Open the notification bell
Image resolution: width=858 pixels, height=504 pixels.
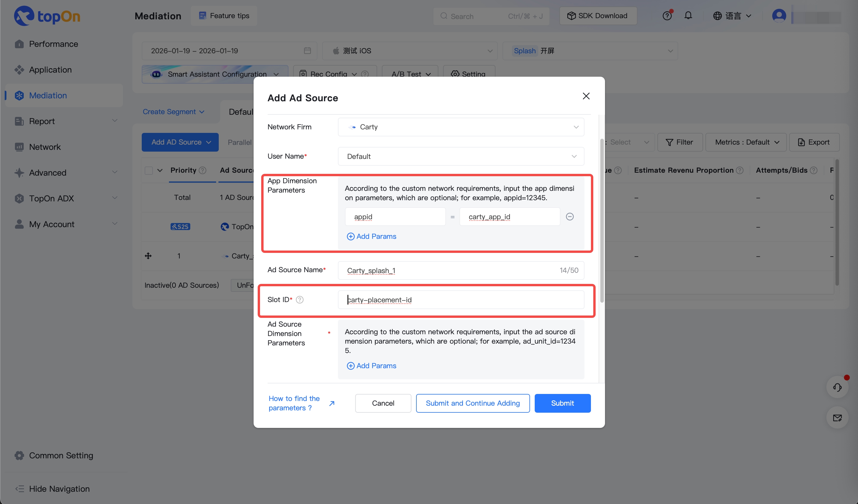coord(688,15)
